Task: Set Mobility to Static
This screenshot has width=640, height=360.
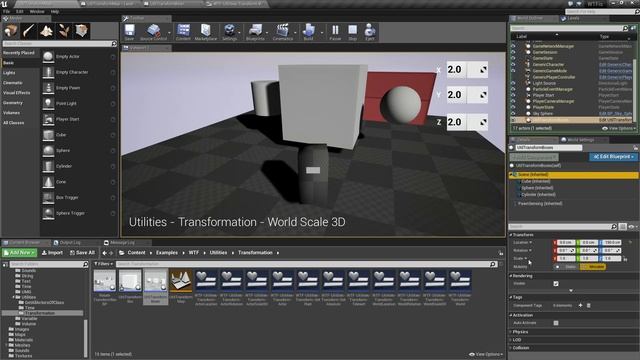Action: coord(567,267)
